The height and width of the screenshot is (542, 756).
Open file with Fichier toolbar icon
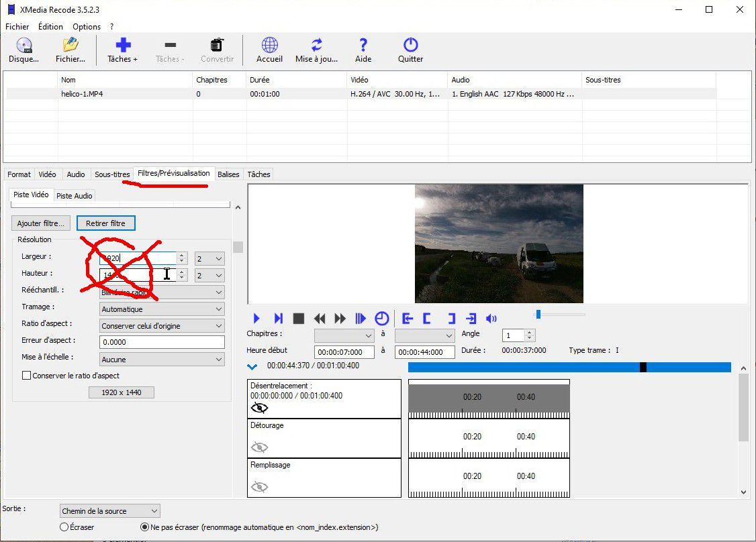tap(70, 50)
